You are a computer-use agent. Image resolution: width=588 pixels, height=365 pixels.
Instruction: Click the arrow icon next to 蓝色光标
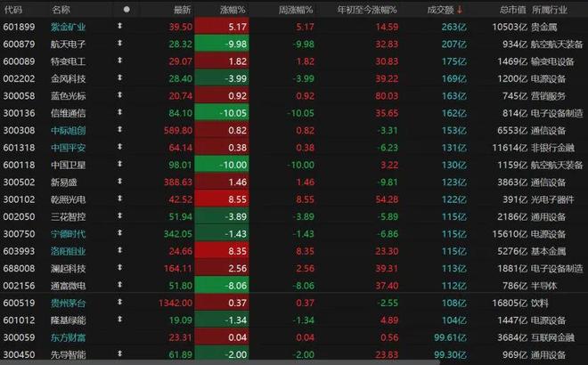119,94
